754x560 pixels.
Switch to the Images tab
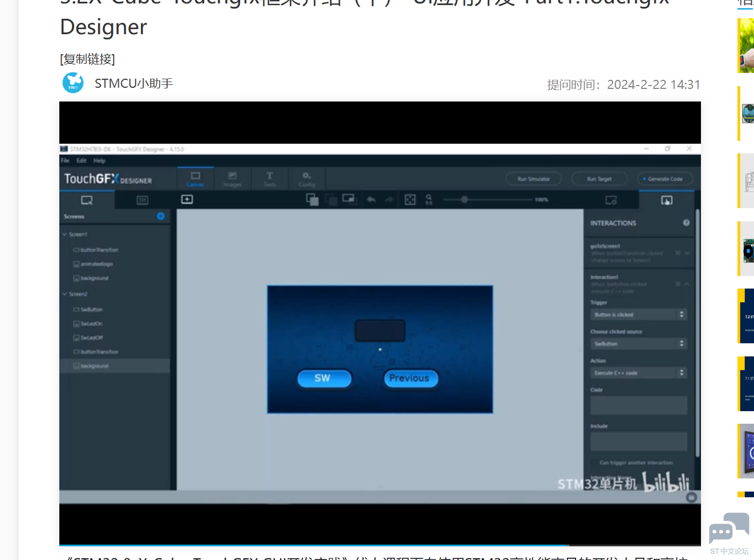[232, 178]
